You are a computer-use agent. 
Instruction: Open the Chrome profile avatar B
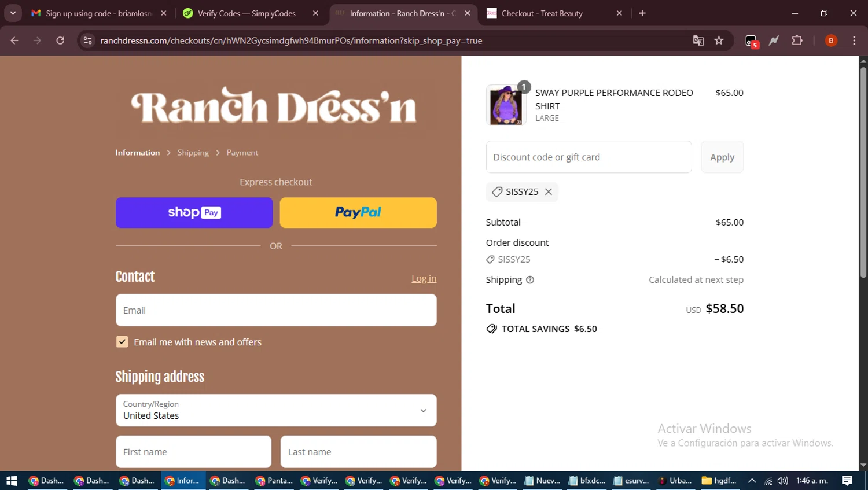[831, 40]
